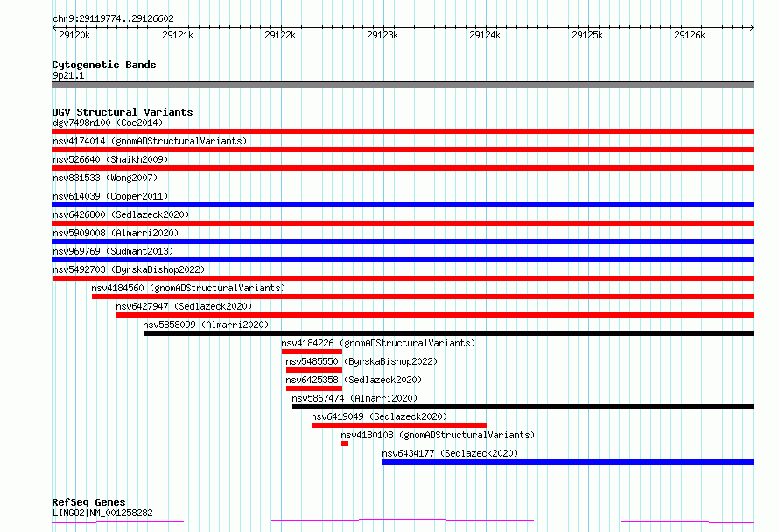Select the nsv6425358 (Sedlazeck2020) variant label

(354, 380)
